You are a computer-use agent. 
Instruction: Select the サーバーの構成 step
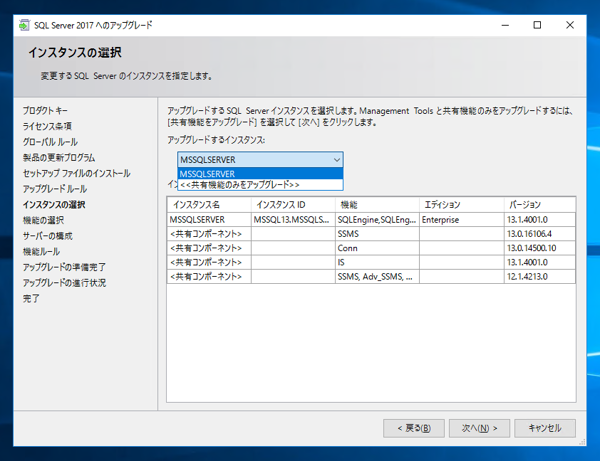click(x=47, y=236)
